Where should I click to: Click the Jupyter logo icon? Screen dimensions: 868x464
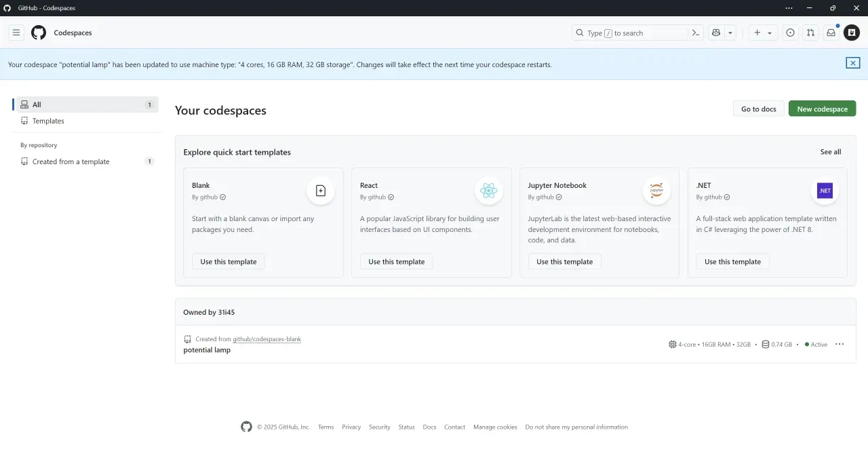coord(656,191)
